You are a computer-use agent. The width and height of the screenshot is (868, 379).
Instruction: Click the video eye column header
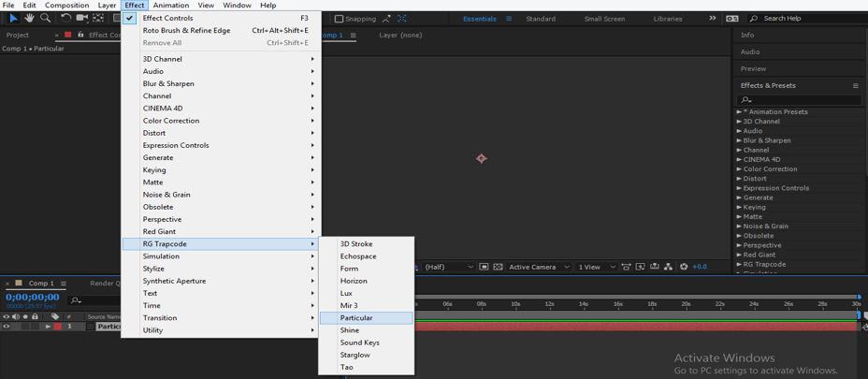(7, 317)
